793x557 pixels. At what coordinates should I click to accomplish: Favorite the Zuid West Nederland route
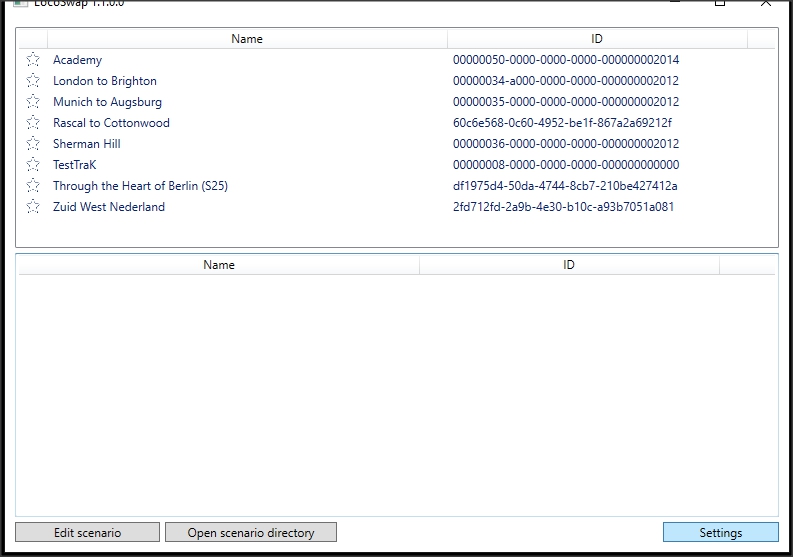33,207
